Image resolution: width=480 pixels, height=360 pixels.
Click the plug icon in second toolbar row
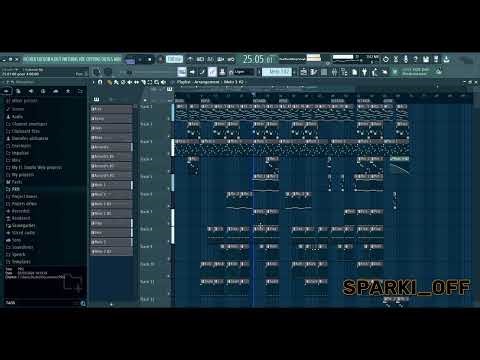365,72
